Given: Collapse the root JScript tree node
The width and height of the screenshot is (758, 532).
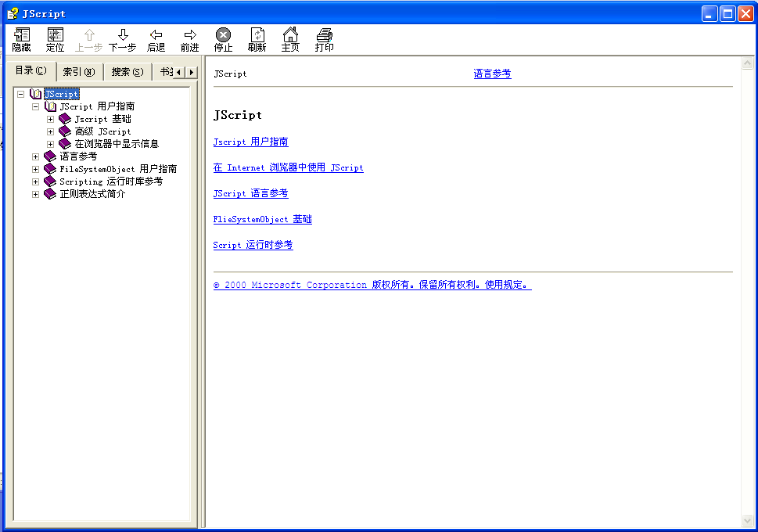Looking at the screenshot, I should tap(21, 95).
